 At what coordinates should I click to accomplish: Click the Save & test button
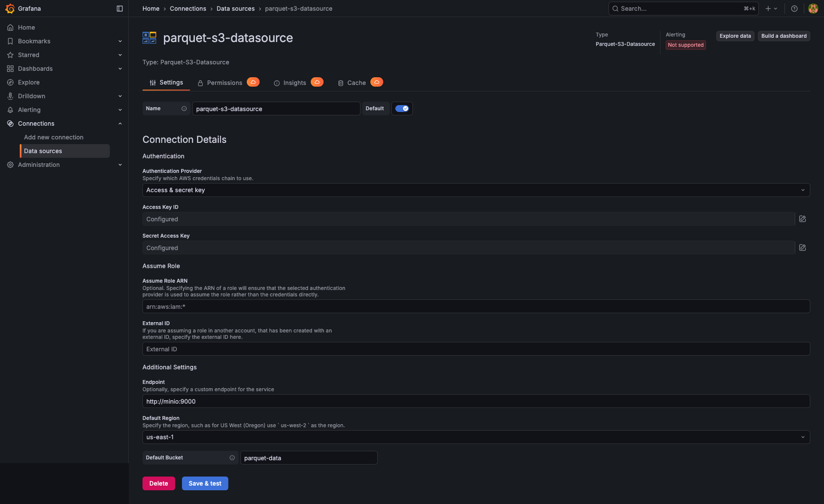(x=205, y=483)
